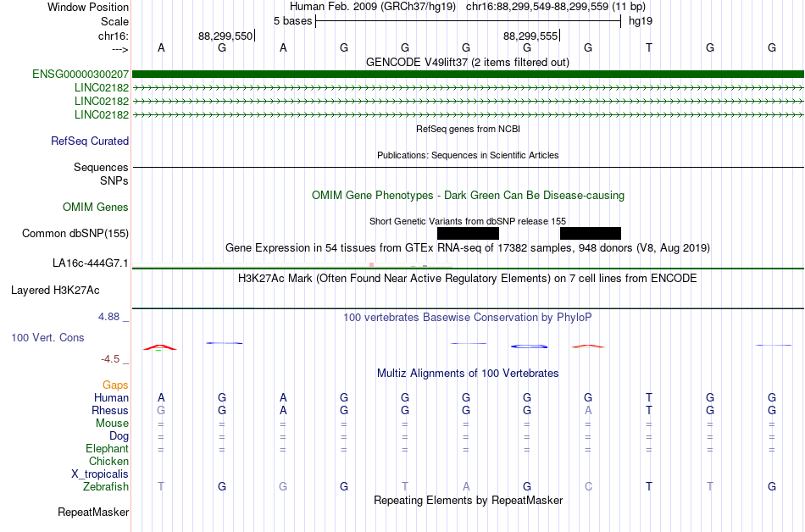The width and height of the screenshot is (805, 532).
Task: Click the Elephant alignment row label
Action: (108, 449)
